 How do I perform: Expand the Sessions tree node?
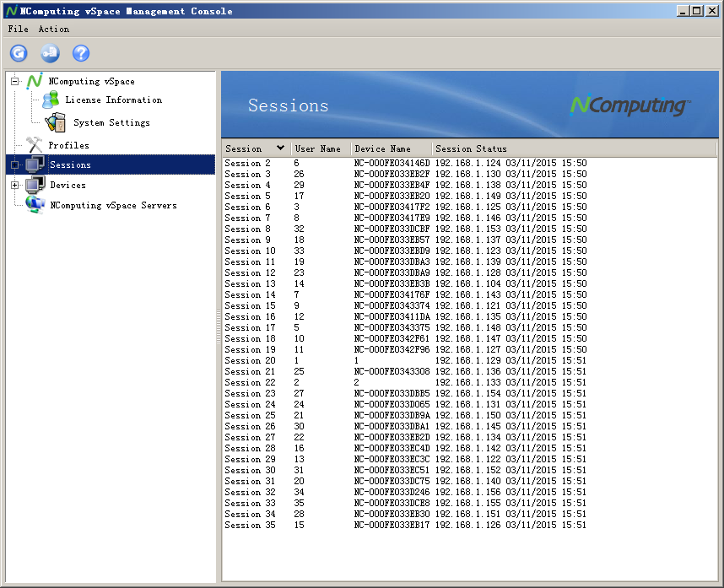pyautogui.click(x=14, y=165)
